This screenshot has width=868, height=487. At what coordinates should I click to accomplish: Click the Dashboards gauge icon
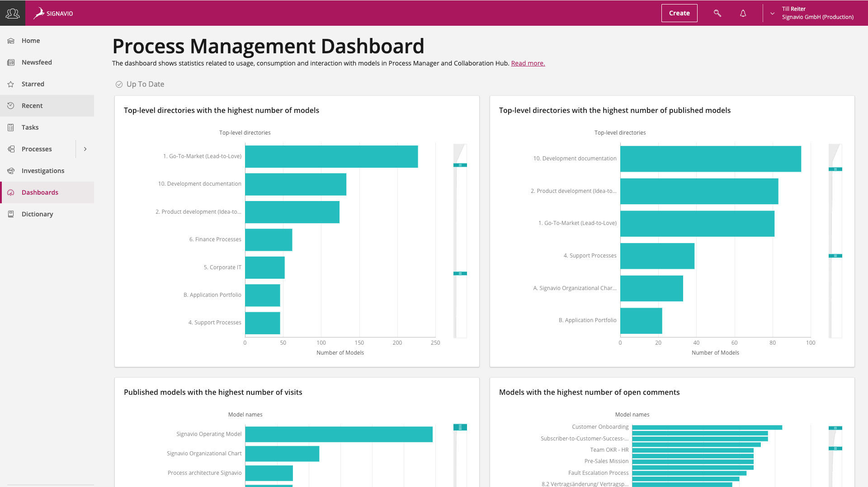pos(11,192)
